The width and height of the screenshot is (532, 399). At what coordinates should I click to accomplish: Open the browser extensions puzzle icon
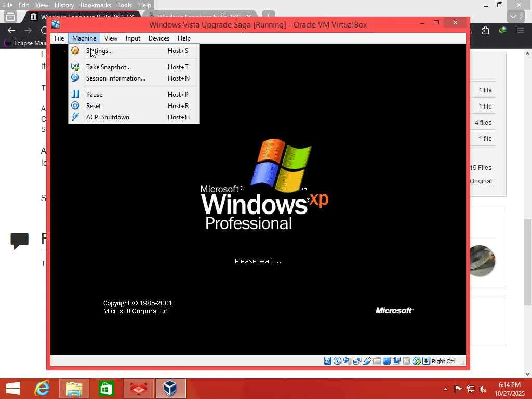click(485, 30)
